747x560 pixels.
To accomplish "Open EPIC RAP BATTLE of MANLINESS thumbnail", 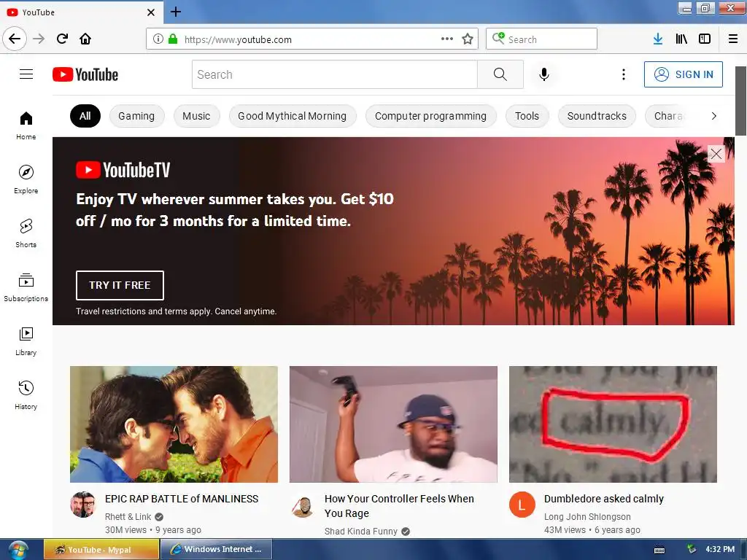I will [x=174, y=424].
